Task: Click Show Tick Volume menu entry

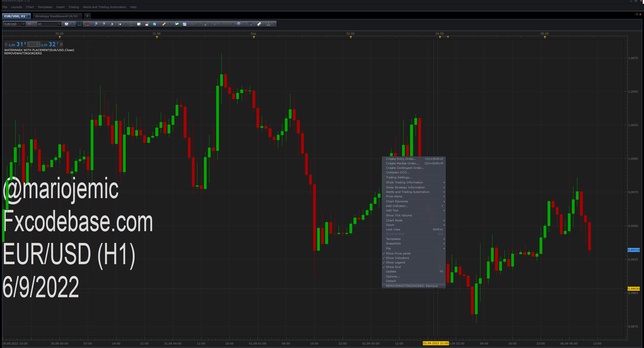Action: [x=414, y=215]
